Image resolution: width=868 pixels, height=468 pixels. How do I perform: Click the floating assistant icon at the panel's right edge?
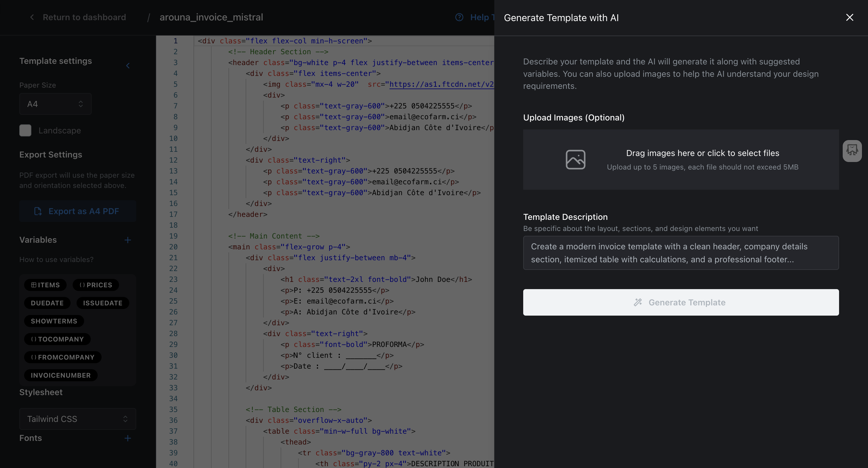click(x=852, y=151)
